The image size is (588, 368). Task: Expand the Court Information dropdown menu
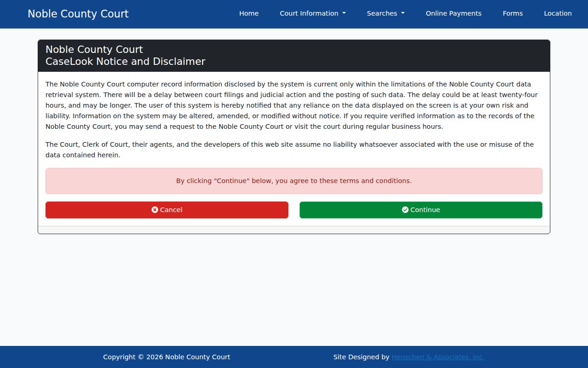[312, 13]
